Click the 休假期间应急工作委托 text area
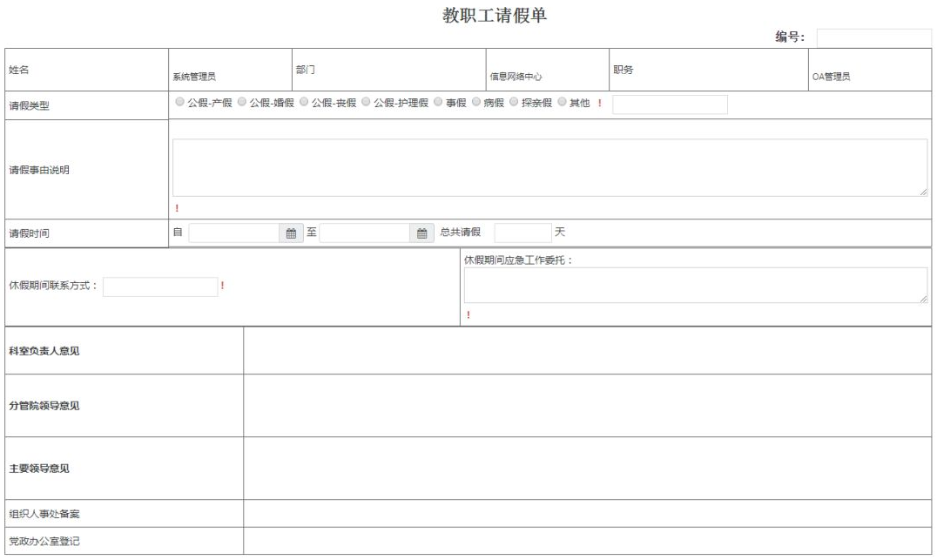 696,285
